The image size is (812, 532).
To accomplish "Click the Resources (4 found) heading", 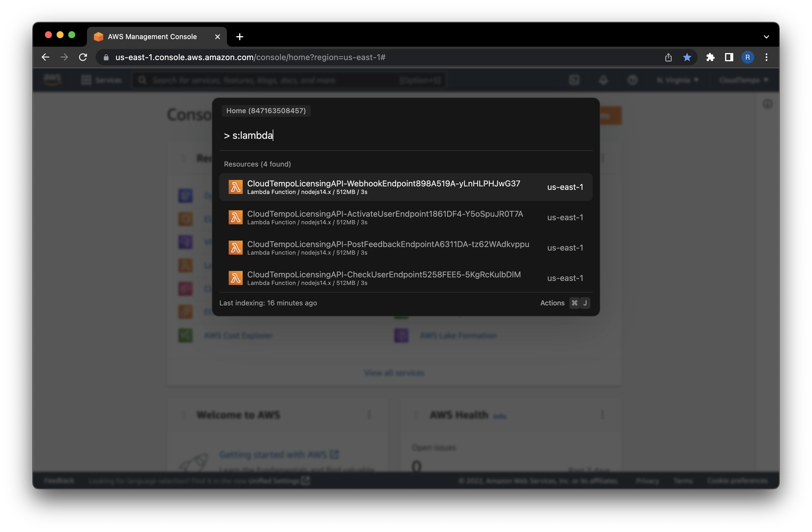I will click(257, 164).
